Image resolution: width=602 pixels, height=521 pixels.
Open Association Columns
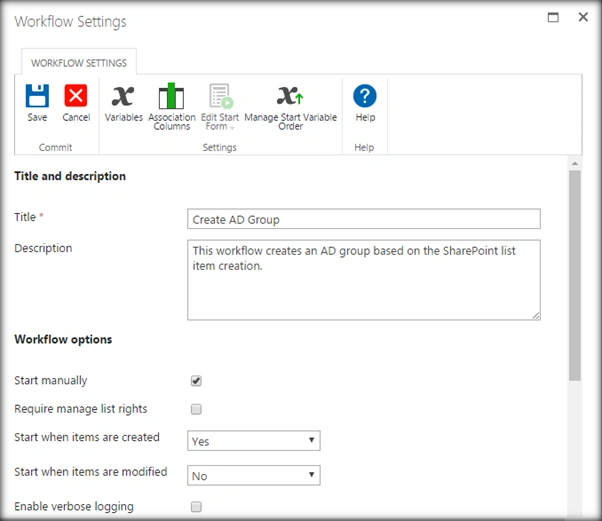pyautogui.click(x=172, y=107)
